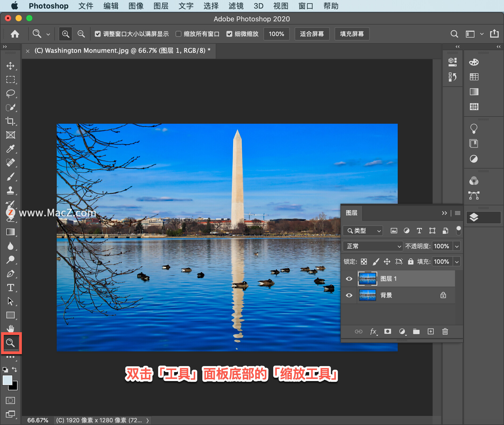
Task: Select the Brush tool
Action: tap(10, 177)
